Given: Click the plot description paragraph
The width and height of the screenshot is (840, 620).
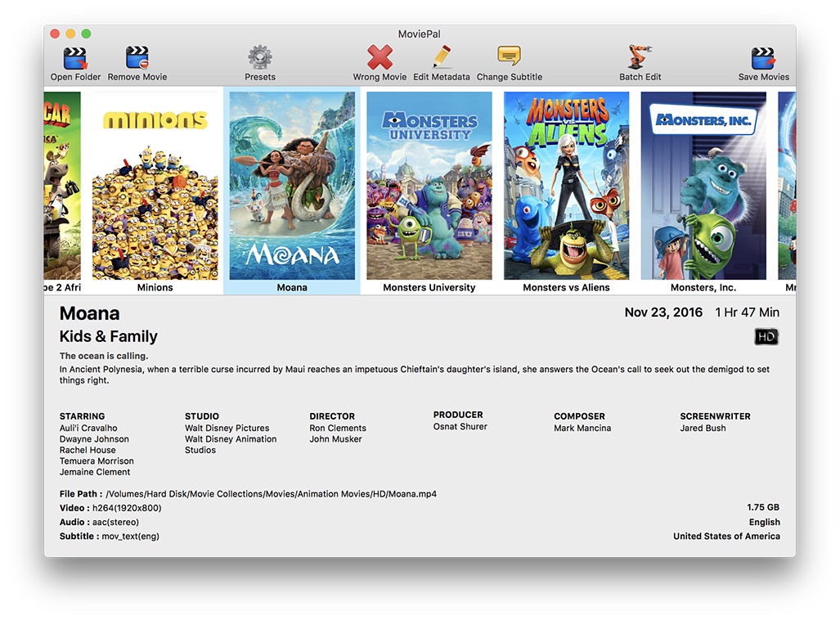Looking at the screenshot, I should (414, 375).
